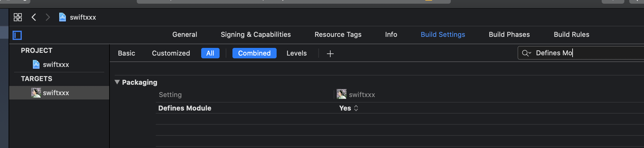Select the All filter button

click(210, 53)
